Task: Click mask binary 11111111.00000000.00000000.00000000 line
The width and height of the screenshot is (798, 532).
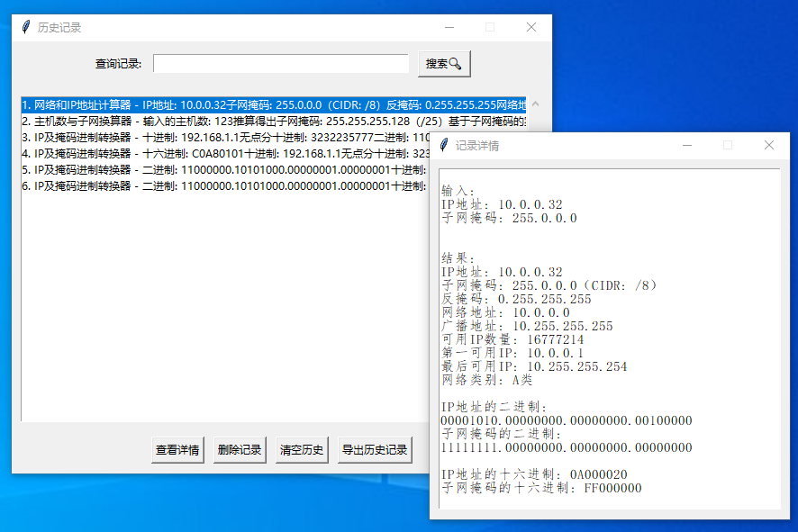Action: point(567,447)
